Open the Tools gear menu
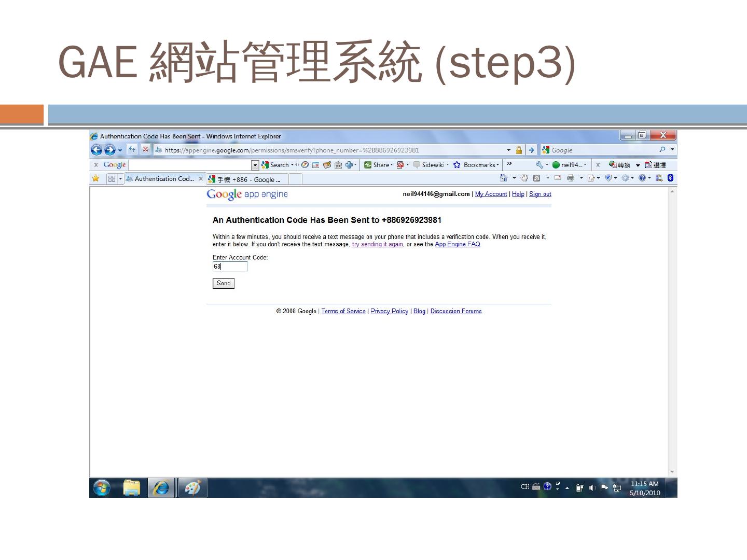Viewport: 747px width, 560px height. pos(628,178)
